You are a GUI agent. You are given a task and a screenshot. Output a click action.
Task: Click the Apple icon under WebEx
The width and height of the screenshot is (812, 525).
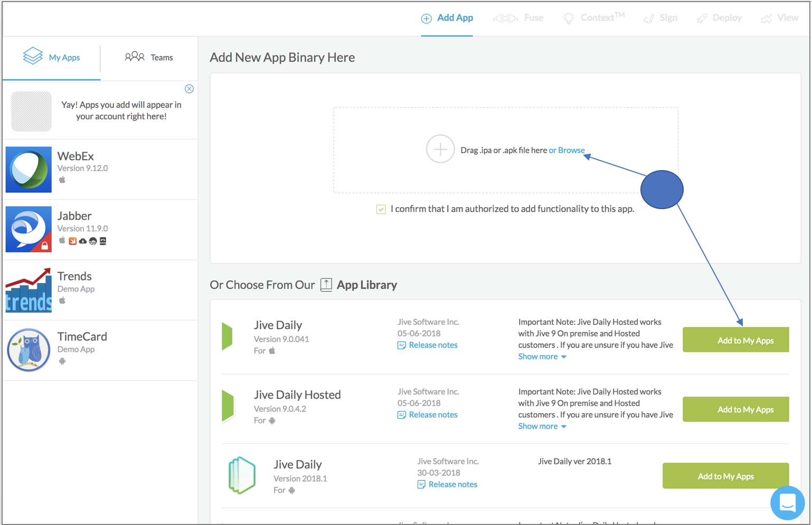coord(62,180)
